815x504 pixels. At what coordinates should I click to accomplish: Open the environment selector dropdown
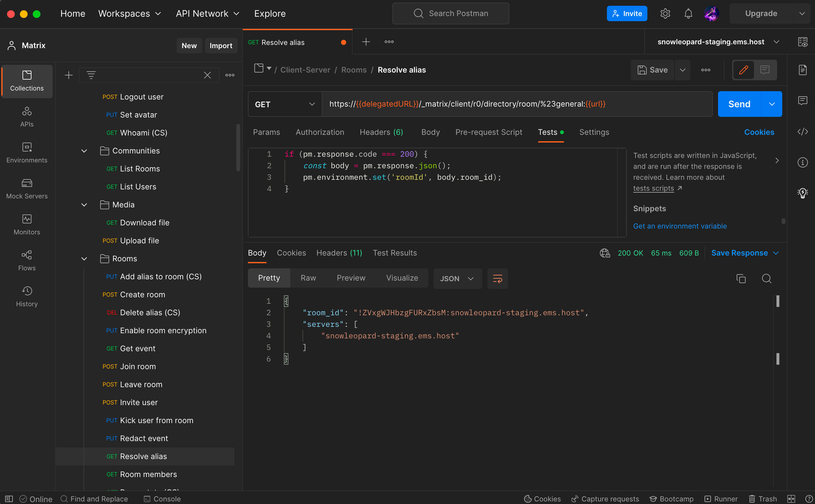pyautogui.click(x=718, y=42)
